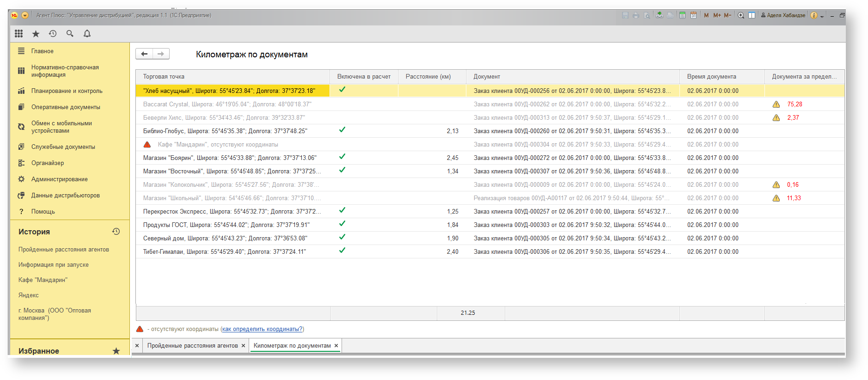This screenshot has height=380, width=868.
Task: Expand Планирование и контроль section
Action: pyautogui.click(x=67, y=91)
